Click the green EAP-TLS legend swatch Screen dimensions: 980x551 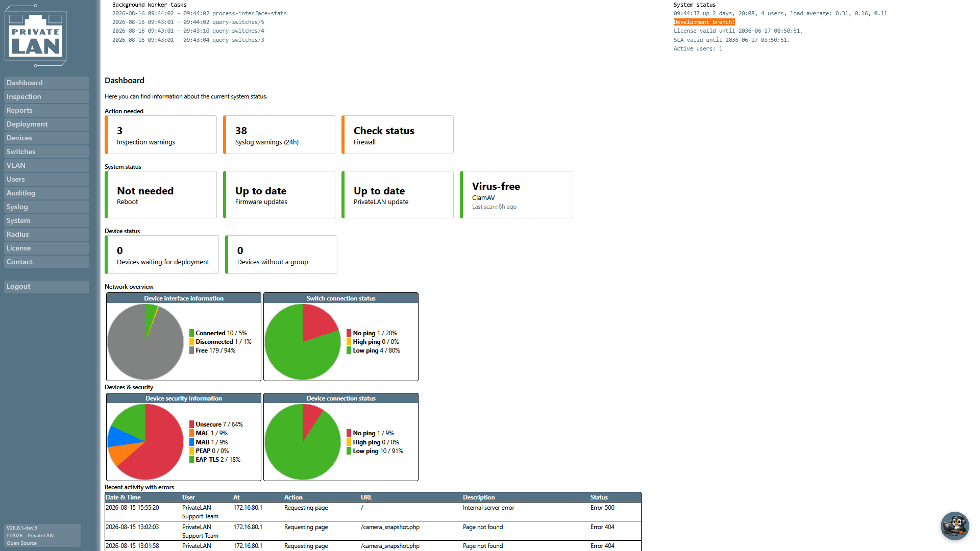click(192, 460)
